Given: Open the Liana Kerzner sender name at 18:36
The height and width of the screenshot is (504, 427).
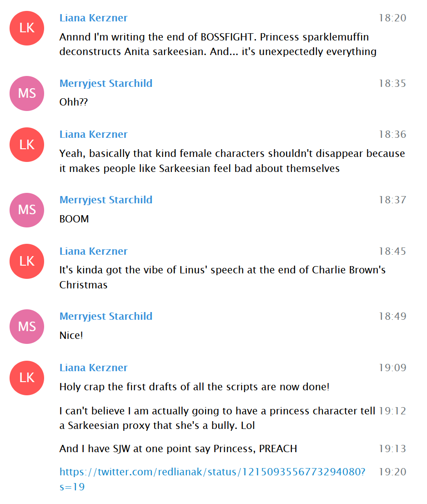Looking at the screenshot, I should click(x=93, y=134).
